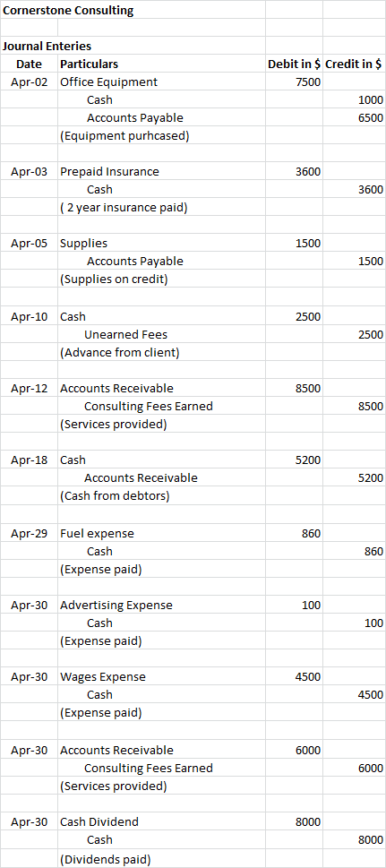386x868 pixels.
Task: Click the Credit in $ header
Action: (354, 64)
